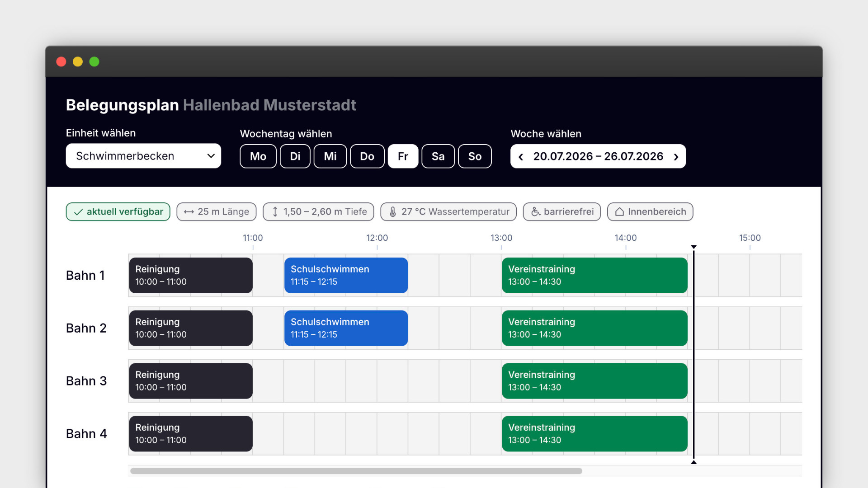Click the 1,50 – 2,60 m Tiefe text
Viewport: 868px width, 488px height.
coord(325,212)
